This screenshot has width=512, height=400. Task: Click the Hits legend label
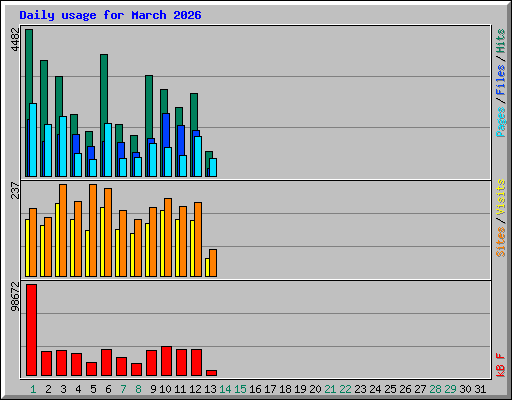point(501,41)
